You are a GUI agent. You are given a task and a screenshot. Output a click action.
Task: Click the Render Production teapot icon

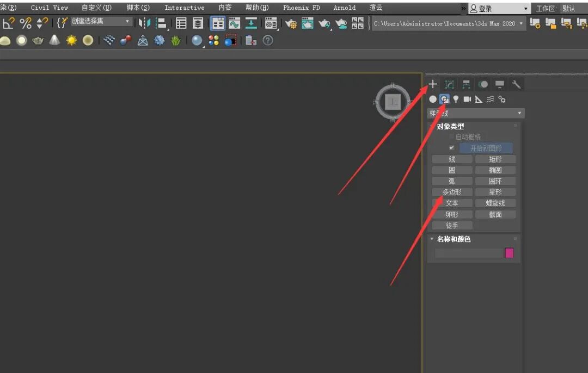point(324,24)
